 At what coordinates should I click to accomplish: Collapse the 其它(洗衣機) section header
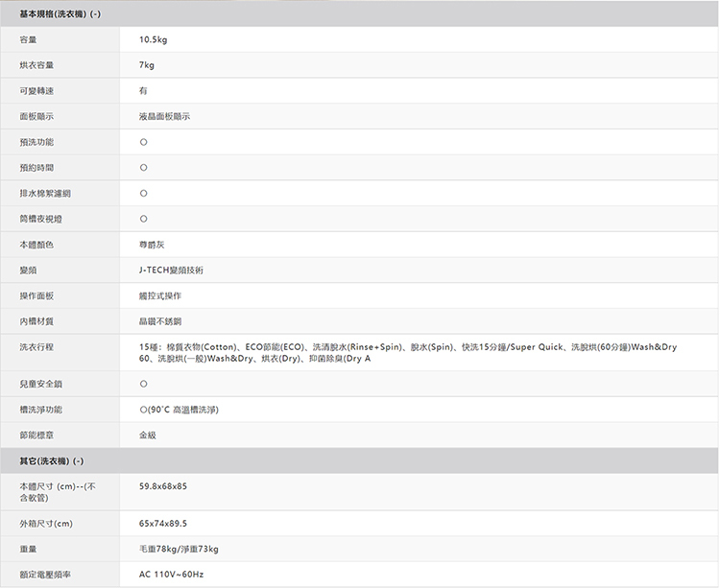pyautogui.click(x=51, y=460)
